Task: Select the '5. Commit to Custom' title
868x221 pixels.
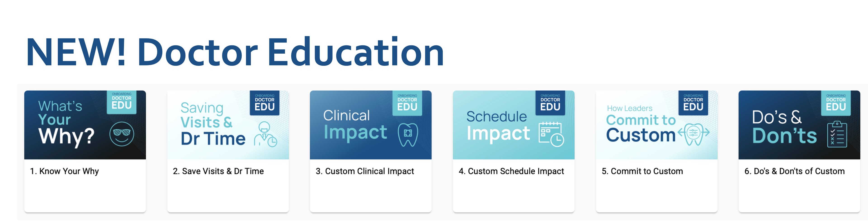Action: tap(642, 171)
